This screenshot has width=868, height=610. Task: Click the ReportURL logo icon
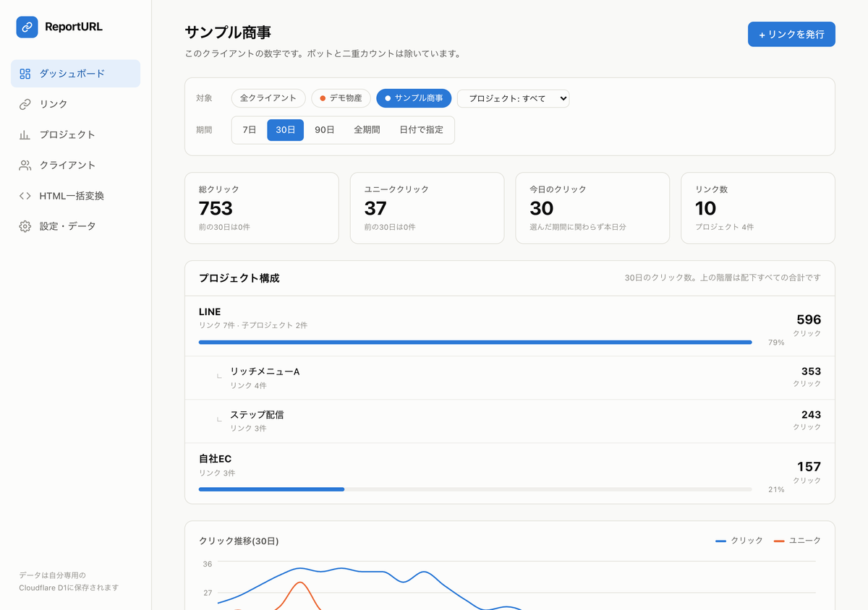[x=27, y=27]
